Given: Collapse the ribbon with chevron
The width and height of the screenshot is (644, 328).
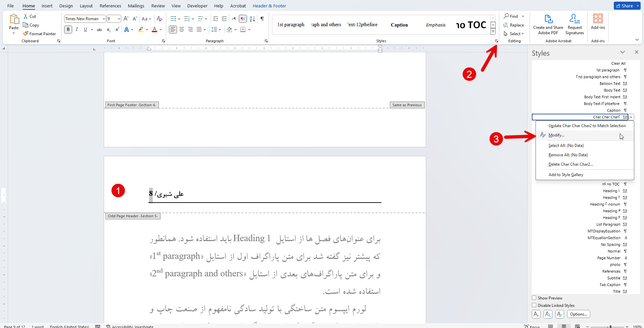Looking at the screenshot, I should click(x=637, y=40).
